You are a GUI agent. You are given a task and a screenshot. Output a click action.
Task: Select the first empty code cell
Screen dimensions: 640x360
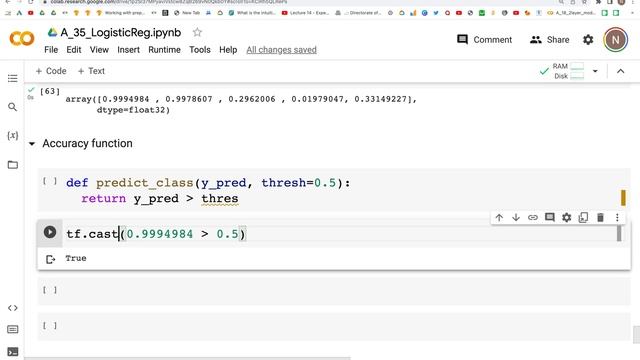pyautogui.click(x=334, y=291)
